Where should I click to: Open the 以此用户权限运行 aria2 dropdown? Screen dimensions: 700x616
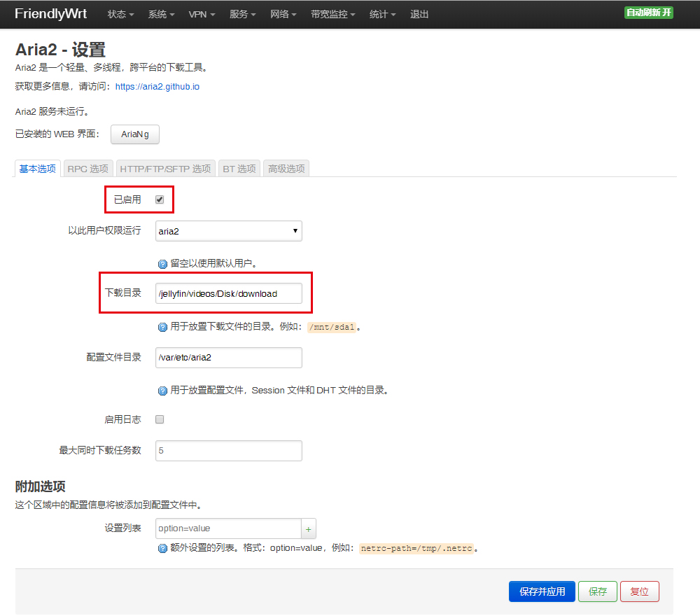(229, 231)
